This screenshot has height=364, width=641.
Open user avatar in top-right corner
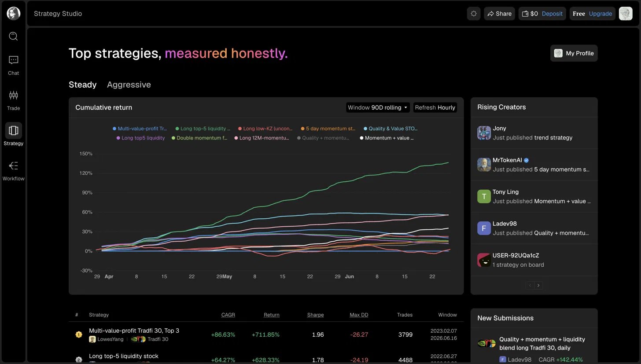tap(626, 14)
